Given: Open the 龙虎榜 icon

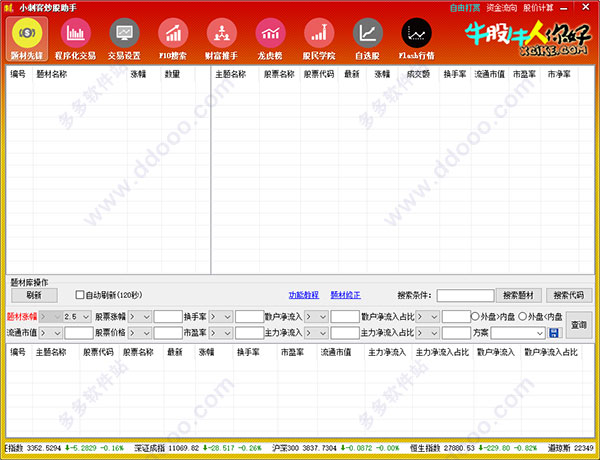Looking at the screenshot, I should 270,39.
